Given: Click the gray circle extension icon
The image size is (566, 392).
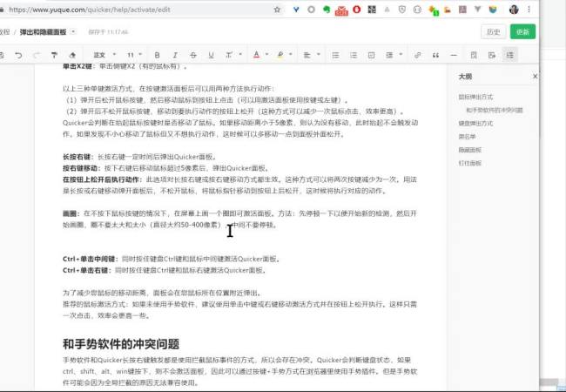Looking at the screenshot, I should click(311, 10).
